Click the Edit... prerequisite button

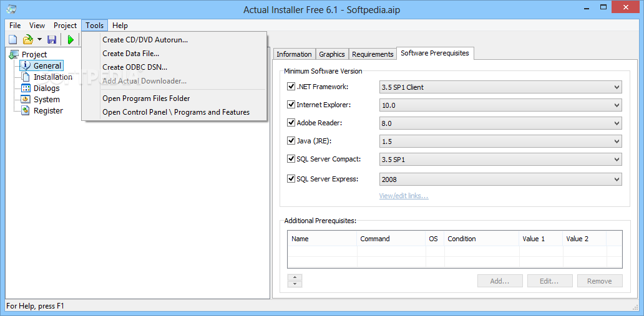(x=550, y=281)
